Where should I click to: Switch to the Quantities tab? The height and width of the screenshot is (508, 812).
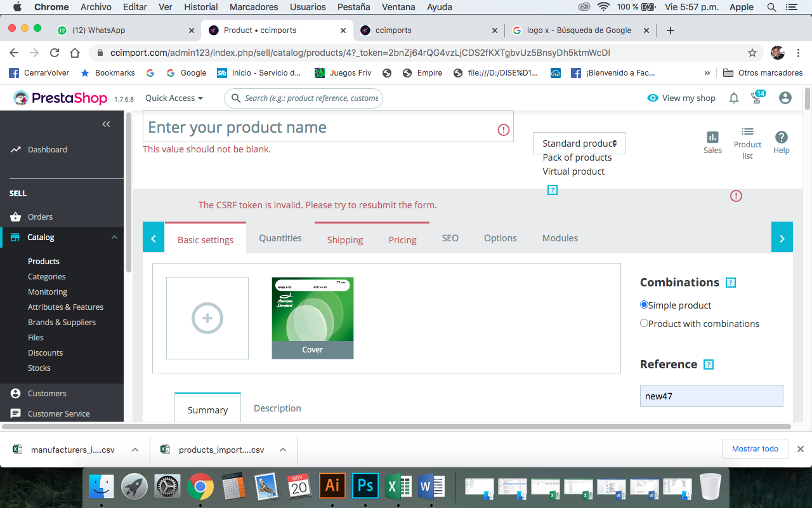pyautogui.click(x=280, y=238)
